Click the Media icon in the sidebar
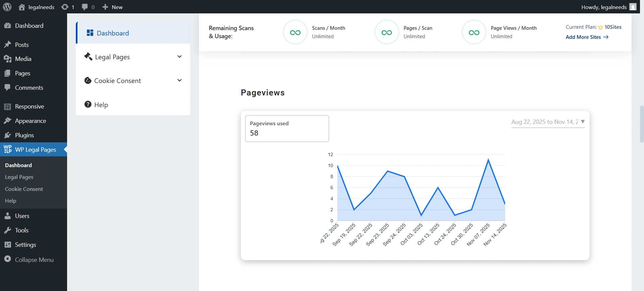The width and height of the screenshot is (644, 291). click(x=8, y=59)
